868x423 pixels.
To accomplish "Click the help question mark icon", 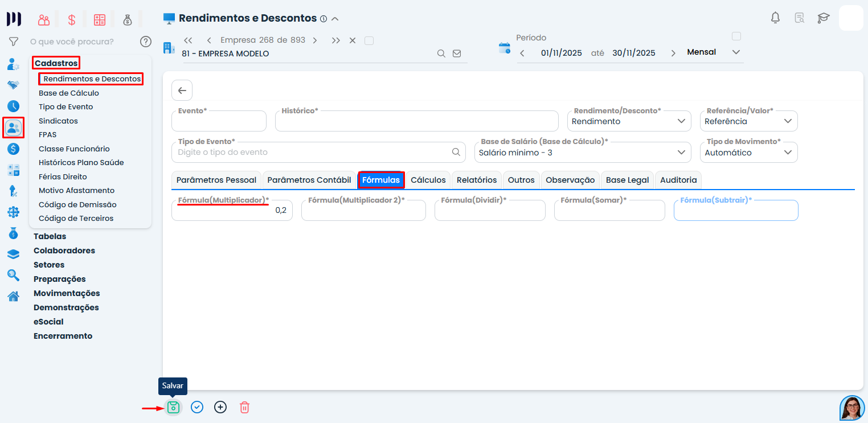I will click(146, 42).
